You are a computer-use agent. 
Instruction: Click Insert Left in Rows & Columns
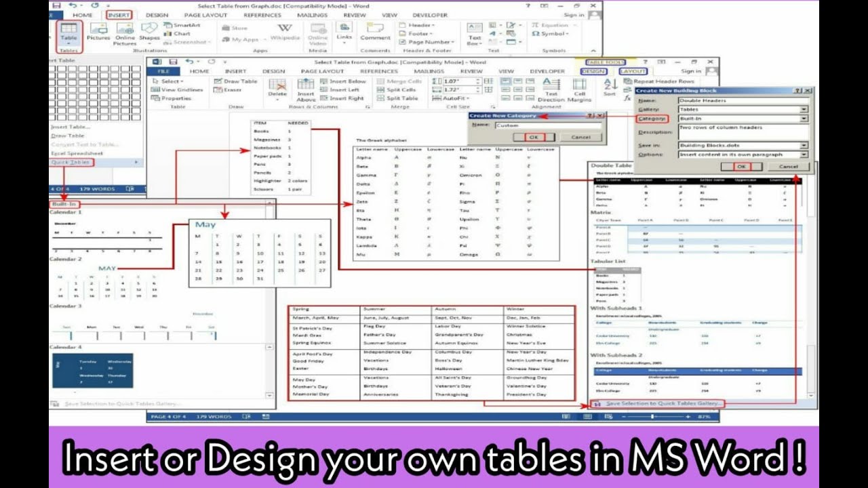[340, 89]
